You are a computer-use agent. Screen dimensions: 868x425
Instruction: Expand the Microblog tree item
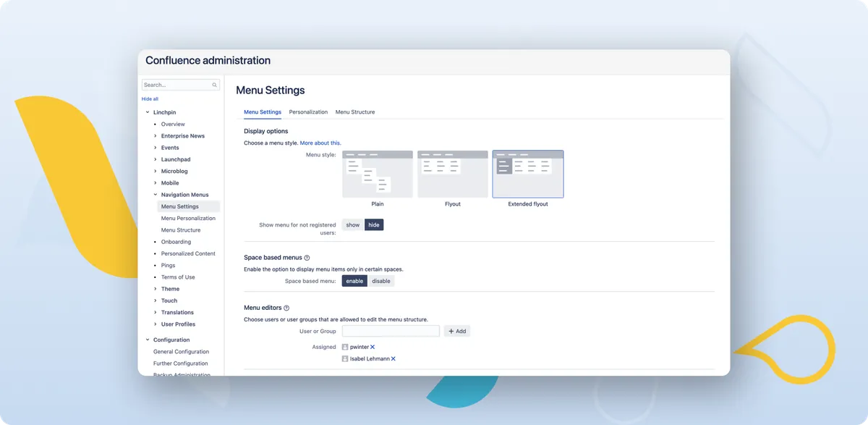(x=156, y=171)
